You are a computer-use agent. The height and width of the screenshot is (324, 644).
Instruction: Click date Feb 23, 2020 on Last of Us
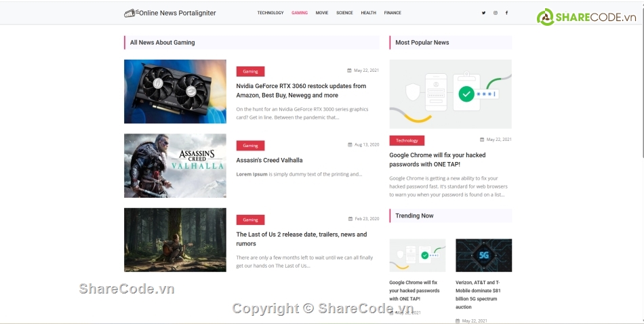click(x=367, y=219)
